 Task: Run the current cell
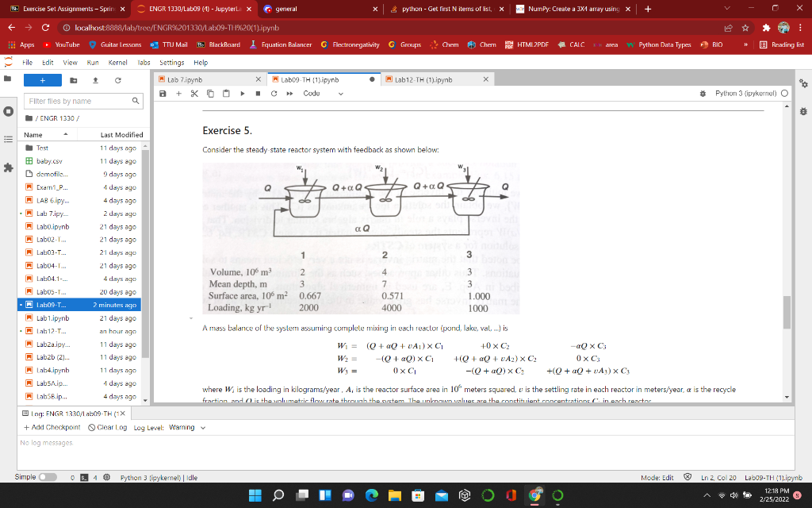click(x=242, y=93)
